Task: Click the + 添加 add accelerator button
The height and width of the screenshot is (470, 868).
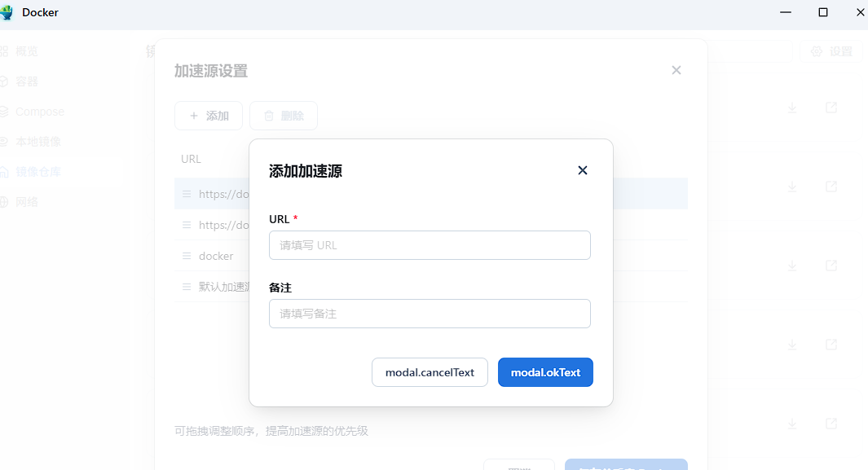Action: tap(208, 115)
